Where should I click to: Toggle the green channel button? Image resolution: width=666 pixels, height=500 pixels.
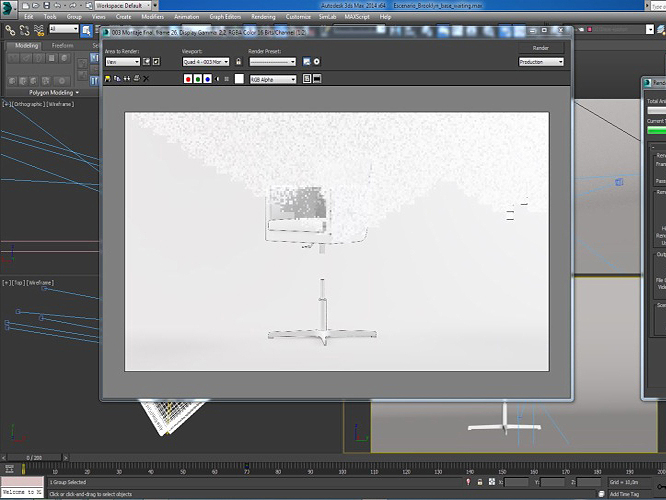click(x=198, y=78)
